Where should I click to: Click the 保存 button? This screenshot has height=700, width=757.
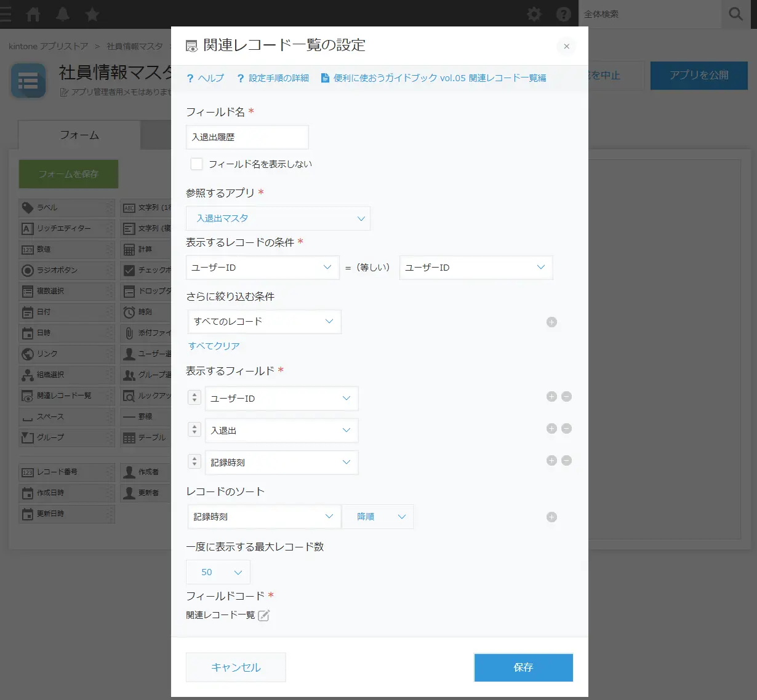(524, 667)
